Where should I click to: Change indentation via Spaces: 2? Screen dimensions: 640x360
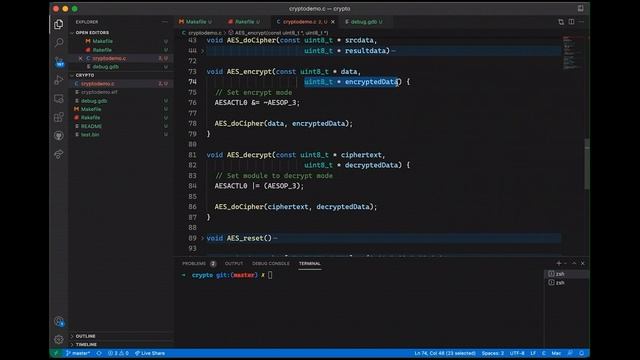coord(493,353)
